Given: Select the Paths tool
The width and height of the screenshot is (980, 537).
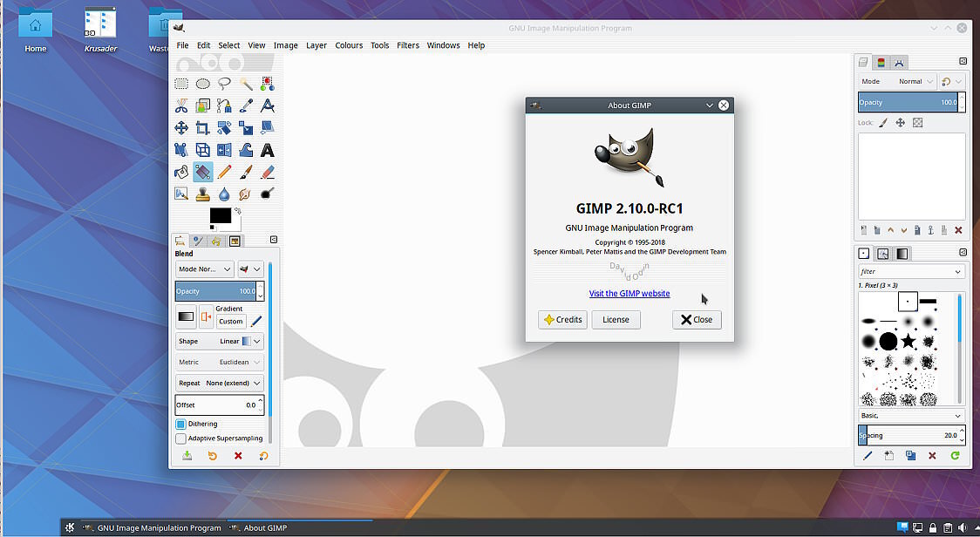Looking at the screenshot, I should pos(224,105).
